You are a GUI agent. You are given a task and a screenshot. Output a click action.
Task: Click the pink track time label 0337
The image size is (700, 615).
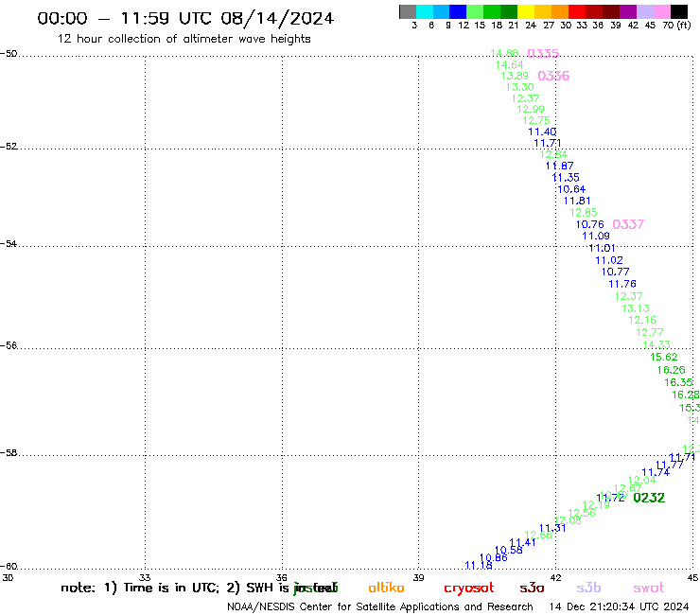point(628,224)
